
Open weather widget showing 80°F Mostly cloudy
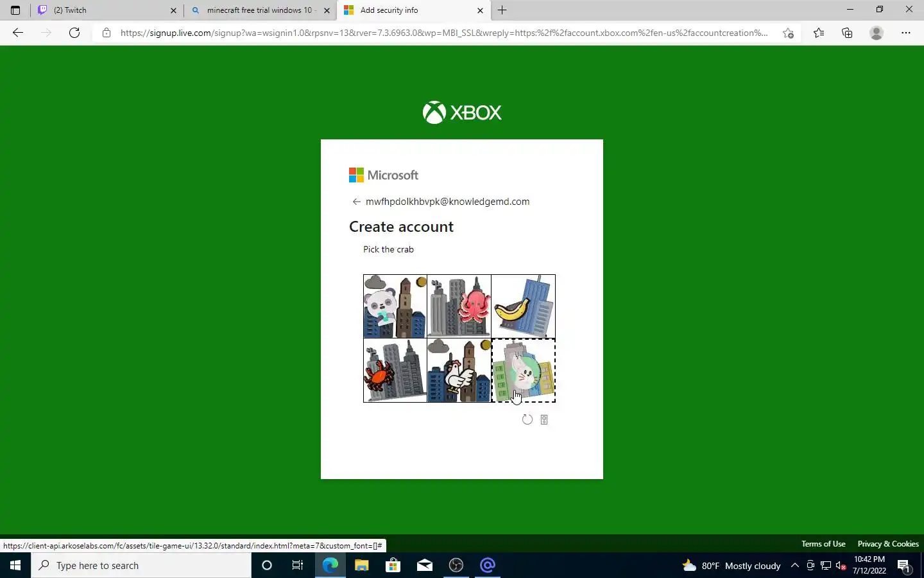[732, 565]
